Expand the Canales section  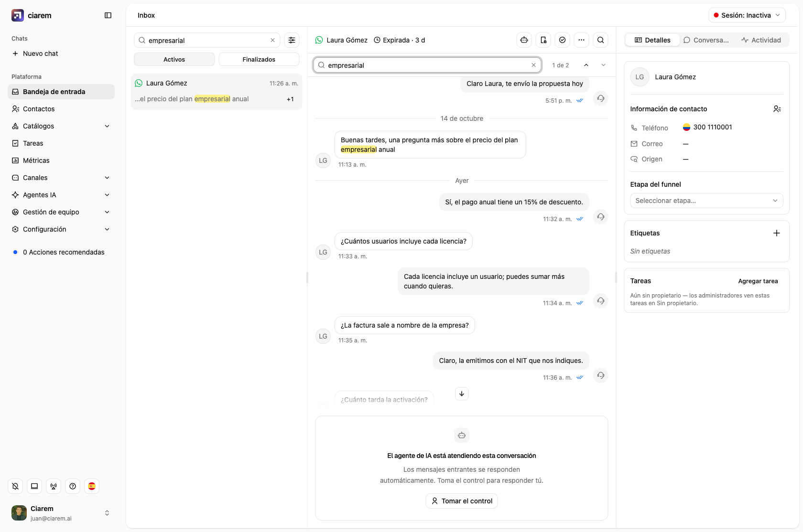[x=61, y=178]
